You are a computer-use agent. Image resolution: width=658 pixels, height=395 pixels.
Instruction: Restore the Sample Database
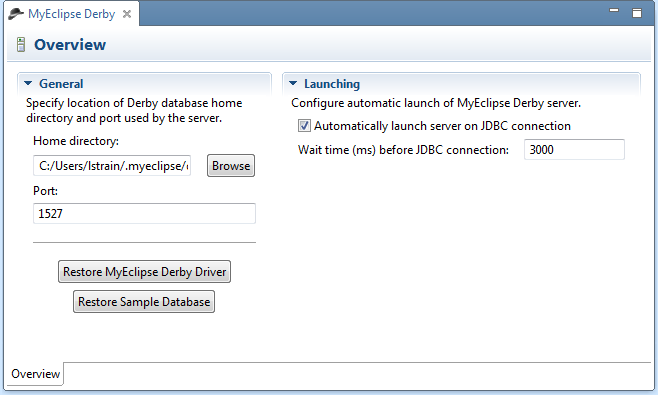[x=144, y=302]
